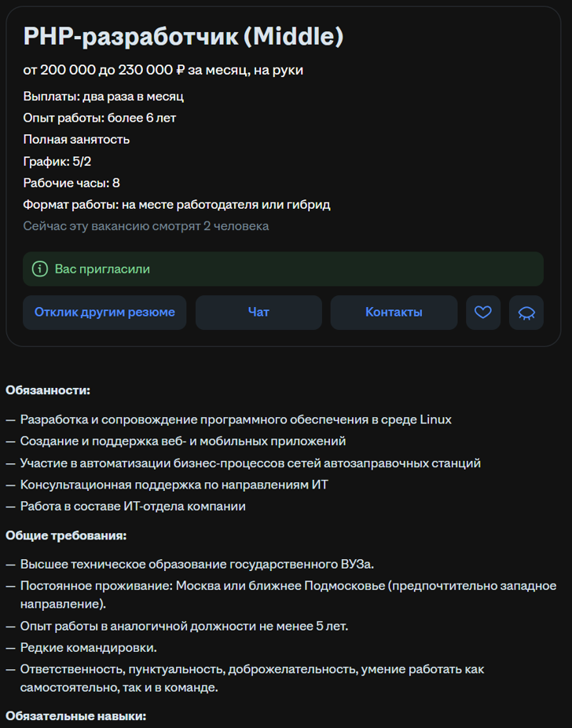572x728 pixels.
Task: Open chat with employer via "Чат" button
Action: (258, 312)
